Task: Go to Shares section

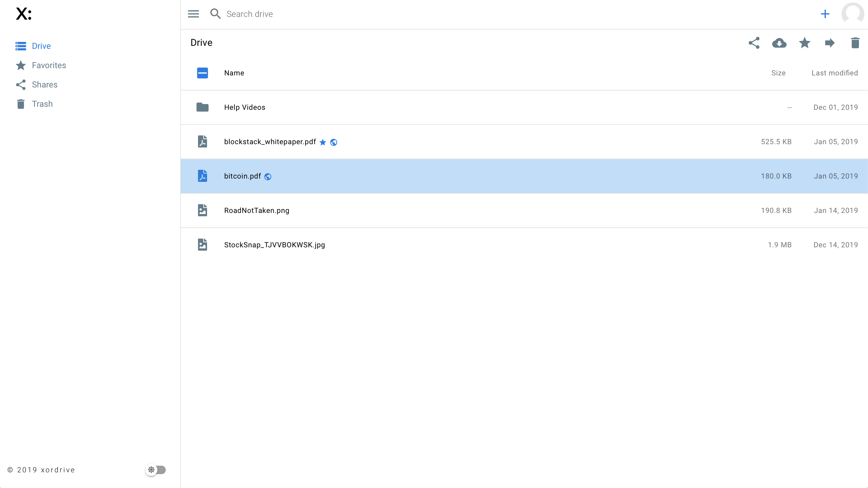Action: coord(45,84)
